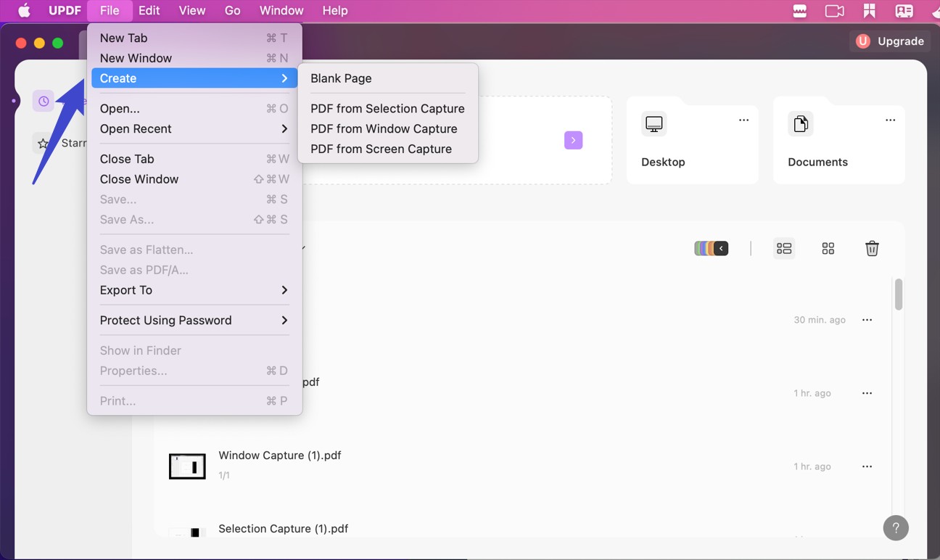
Task: Click the Documents file icon
Action: pos(801,124)
